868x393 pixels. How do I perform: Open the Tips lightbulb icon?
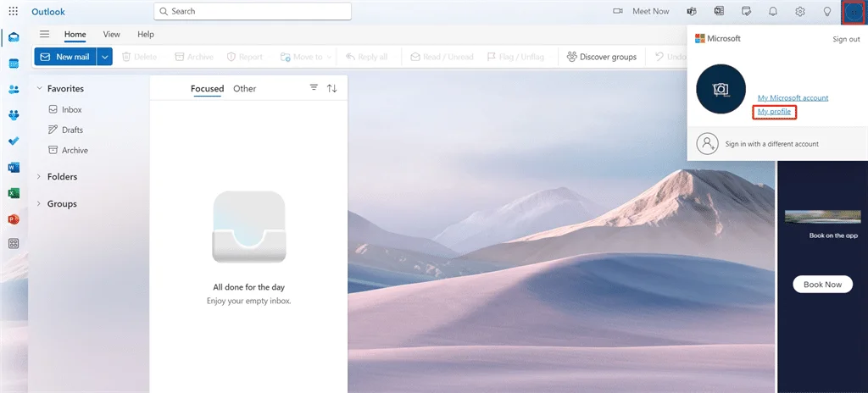click(x=827, y=11)
